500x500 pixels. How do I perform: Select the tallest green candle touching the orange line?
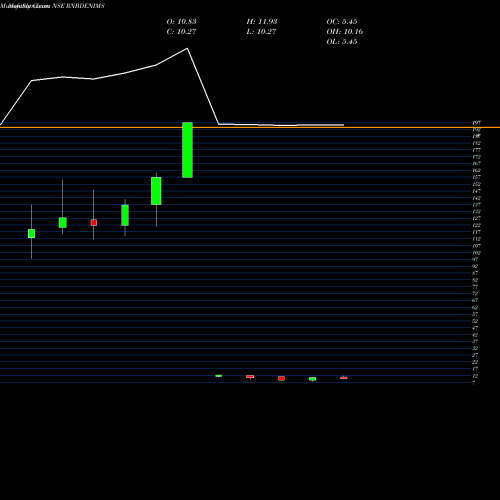[x=187, y=150]
